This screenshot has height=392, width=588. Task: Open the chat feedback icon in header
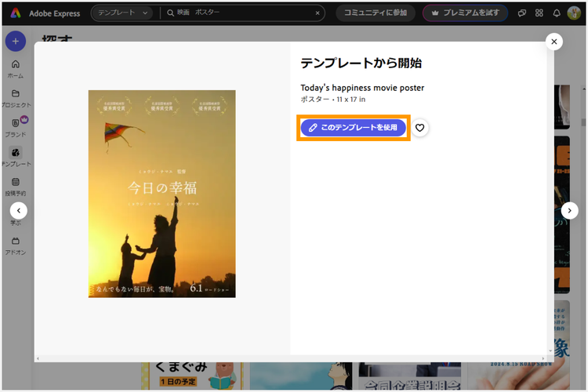[521, 13]
